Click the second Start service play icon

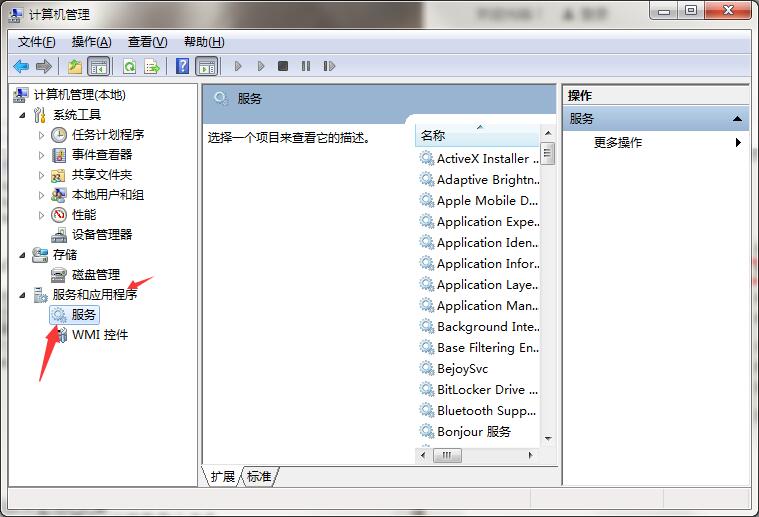tap(260, 66)
